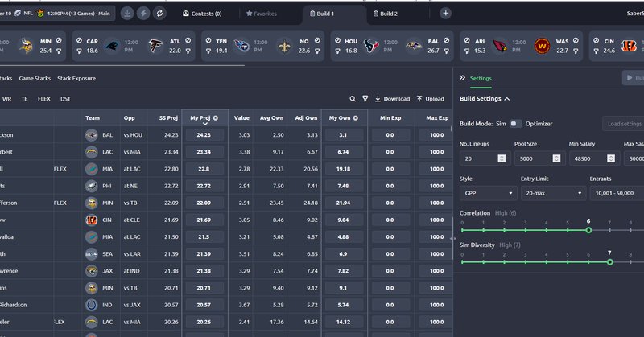
Task: Exclude MIN team using its circle-slash icon
Action: pos(59,41)
